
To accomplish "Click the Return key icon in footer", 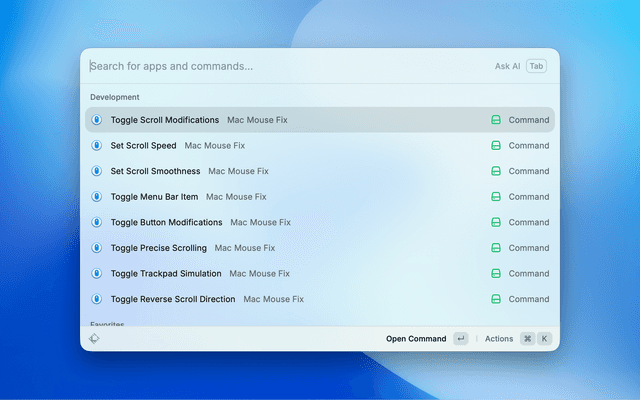I will pyautogui.click(x=460, y=339).
